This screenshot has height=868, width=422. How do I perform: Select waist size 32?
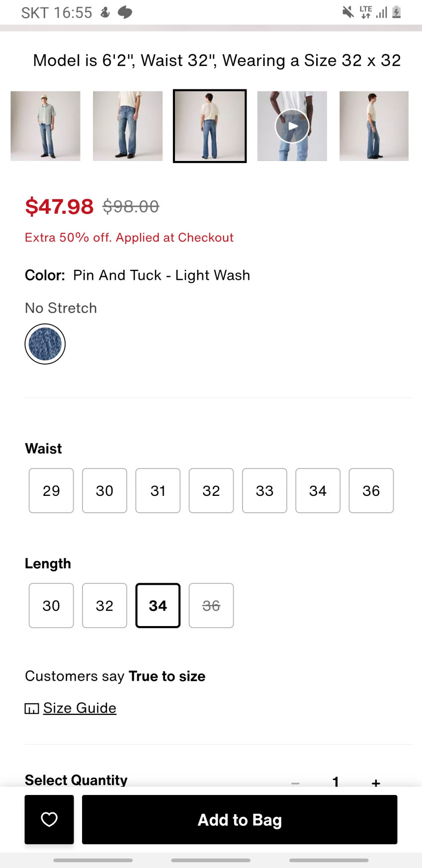[211, 490]
